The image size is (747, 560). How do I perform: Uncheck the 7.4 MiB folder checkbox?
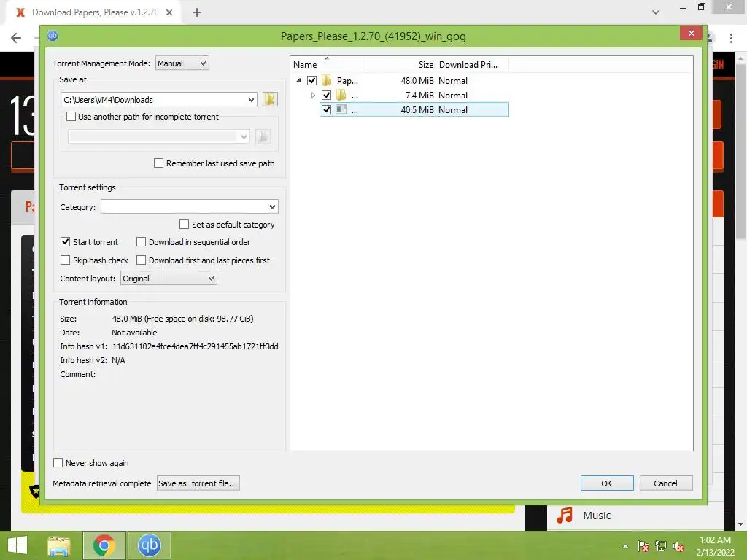(326, 96)
